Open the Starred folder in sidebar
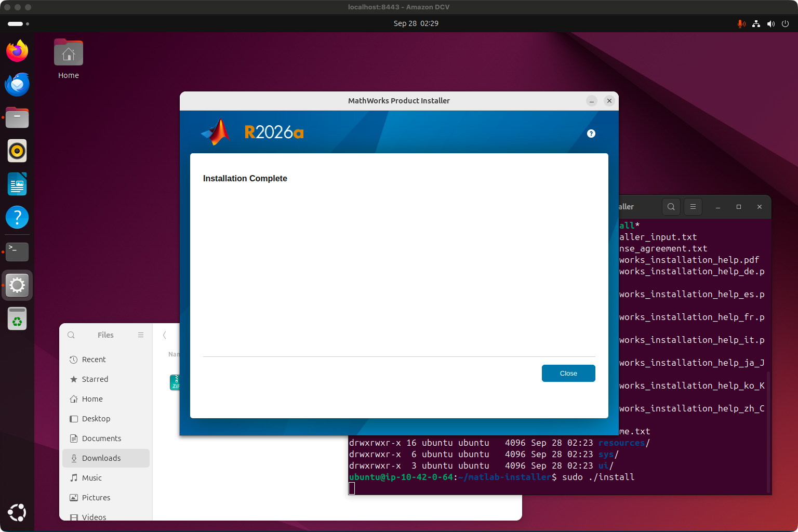The image size is (798, 532). 106,379
